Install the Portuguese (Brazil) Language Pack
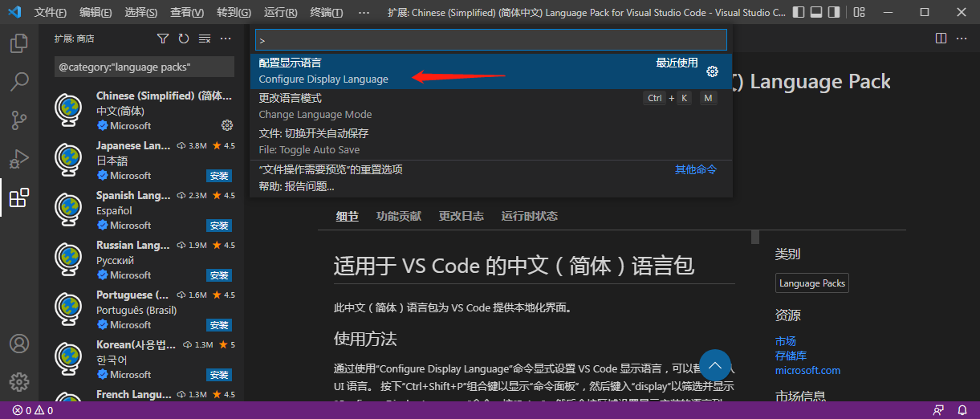Viewport: 980px width, 419px height. click(219, 325)
